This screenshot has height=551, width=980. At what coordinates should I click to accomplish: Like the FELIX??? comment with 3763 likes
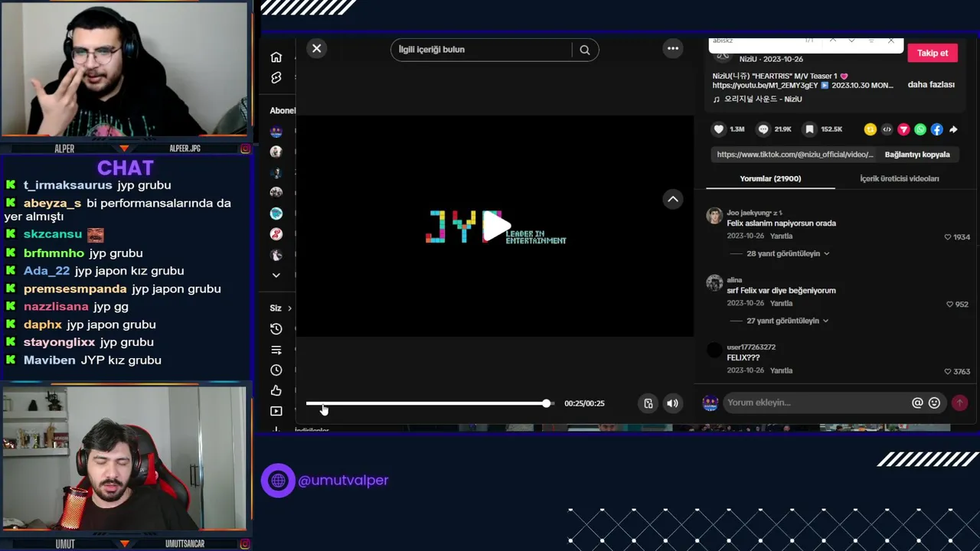click(948, 372)
